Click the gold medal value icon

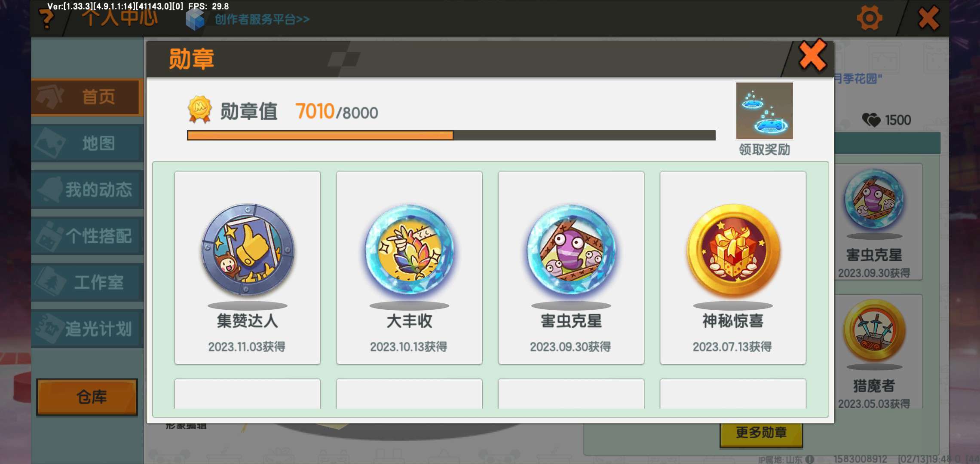click(199, 110)
